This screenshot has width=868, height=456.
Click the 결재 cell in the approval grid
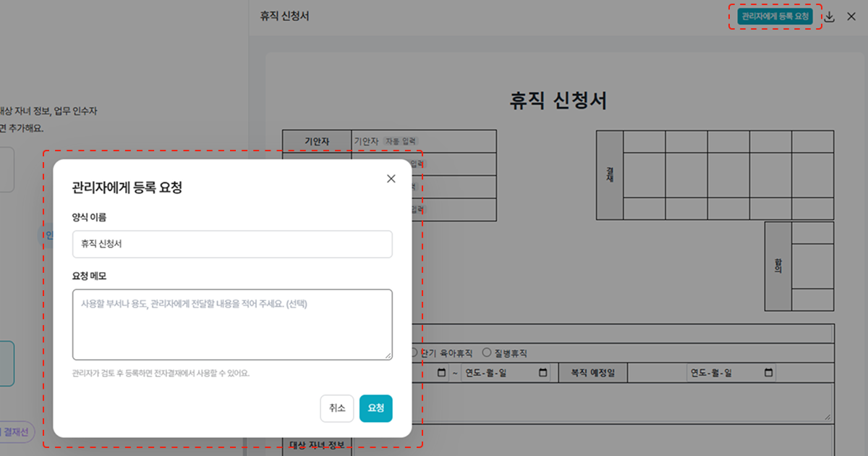[x=610, y=174]
